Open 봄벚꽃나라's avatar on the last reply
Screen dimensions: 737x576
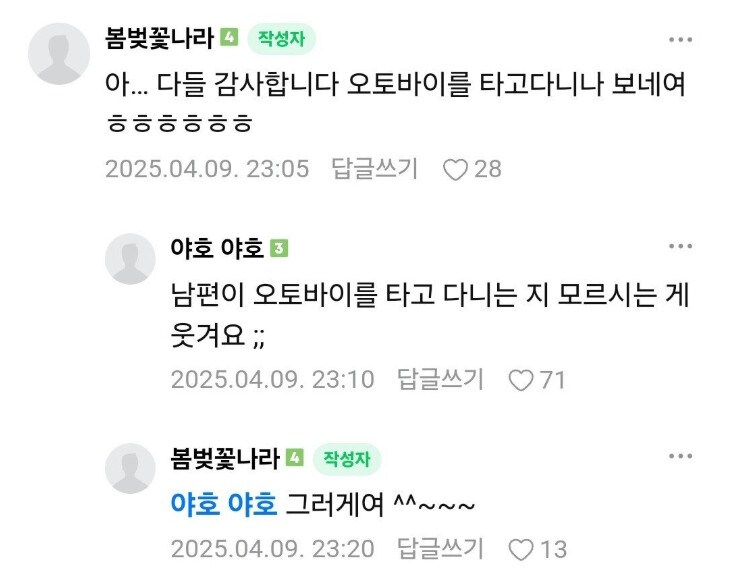pos(130,468)
